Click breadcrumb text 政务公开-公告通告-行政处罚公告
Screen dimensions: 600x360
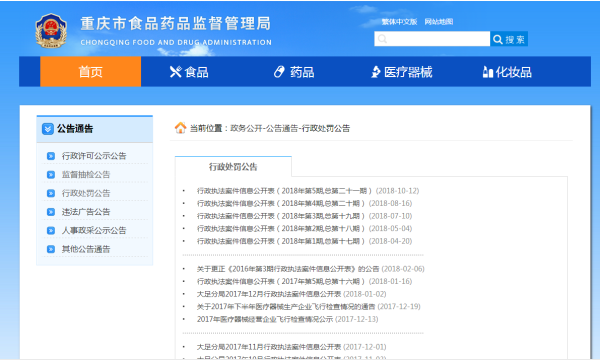290,129
